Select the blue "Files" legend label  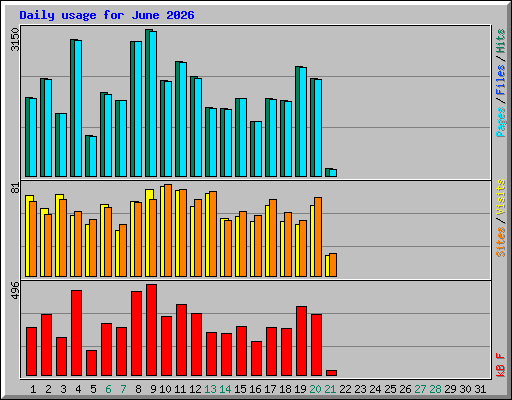(x=501, y=79)
